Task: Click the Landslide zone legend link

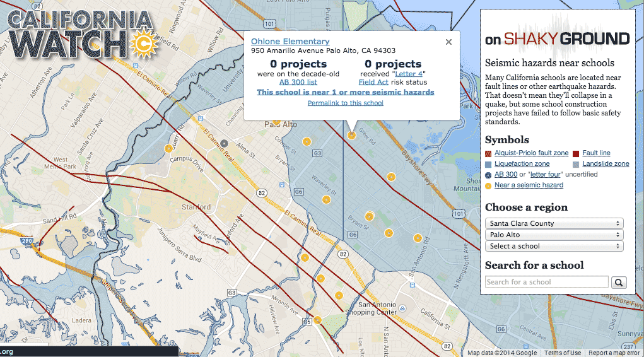Action: 606,163
